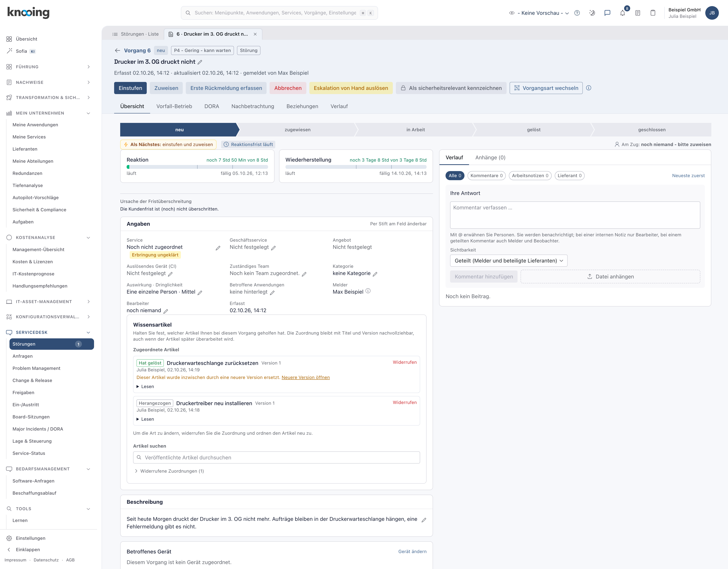This screenshot has width=728, height=569.
Task: Click the clipboard icon in top bar
Action: pyautogui.click(x=653, y=13)
